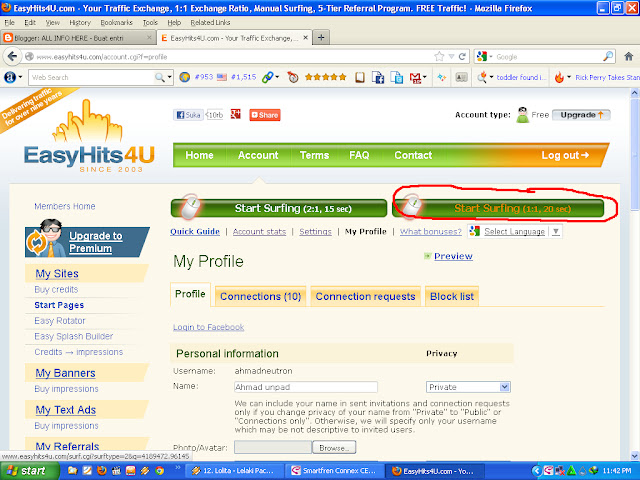Click the toolbar Gmail icon

click(416, 77)
